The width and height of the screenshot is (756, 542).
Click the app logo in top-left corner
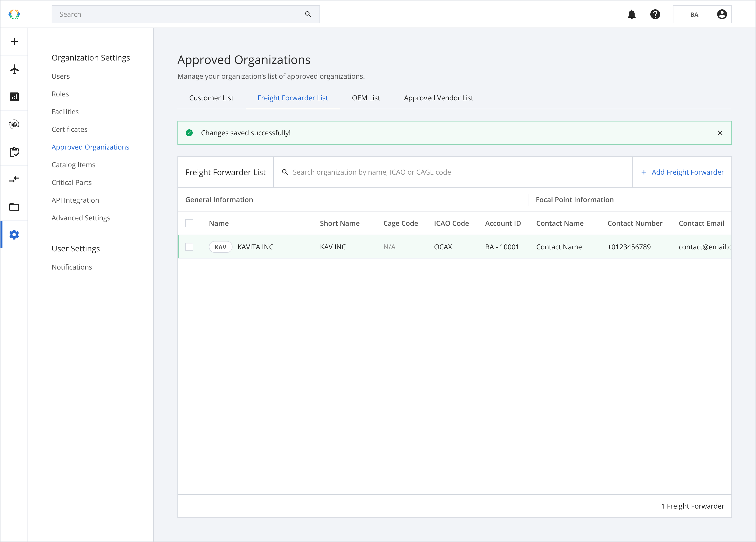click(x=14, y=14)
